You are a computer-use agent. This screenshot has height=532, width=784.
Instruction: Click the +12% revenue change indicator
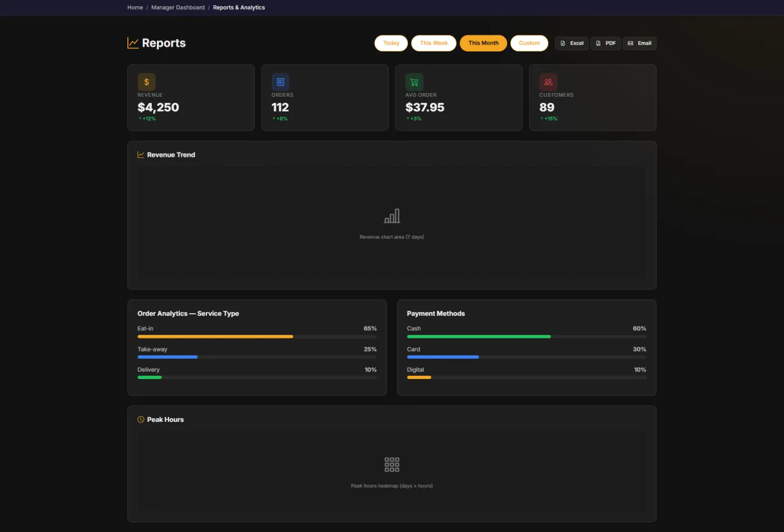147,119
